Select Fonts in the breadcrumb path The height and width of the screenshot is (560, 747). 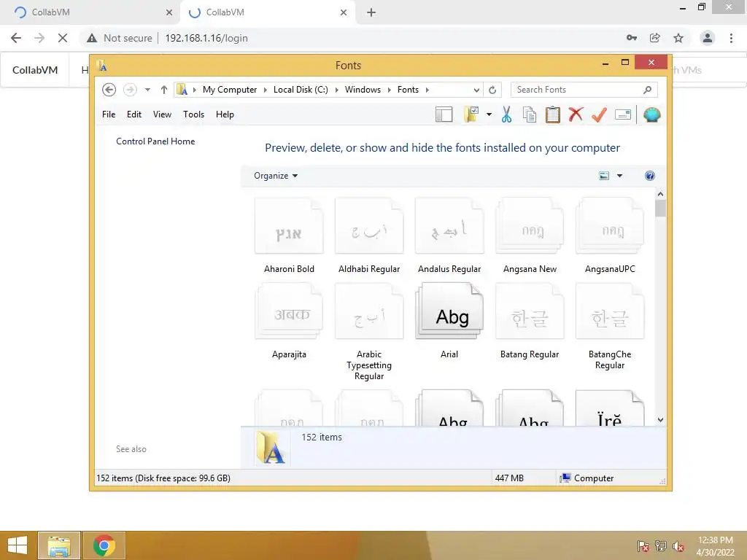coord(408,90)
